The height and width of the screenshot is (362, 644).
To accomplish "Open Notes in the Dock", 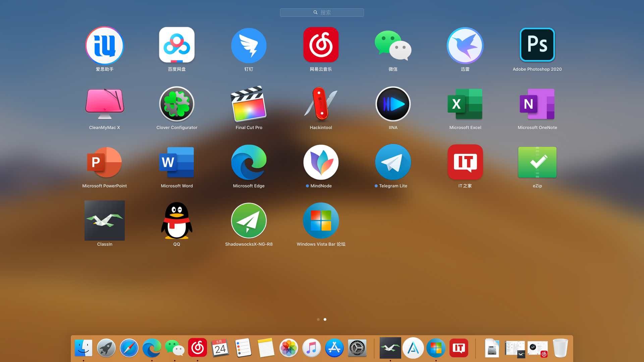I will pos(266,348).
